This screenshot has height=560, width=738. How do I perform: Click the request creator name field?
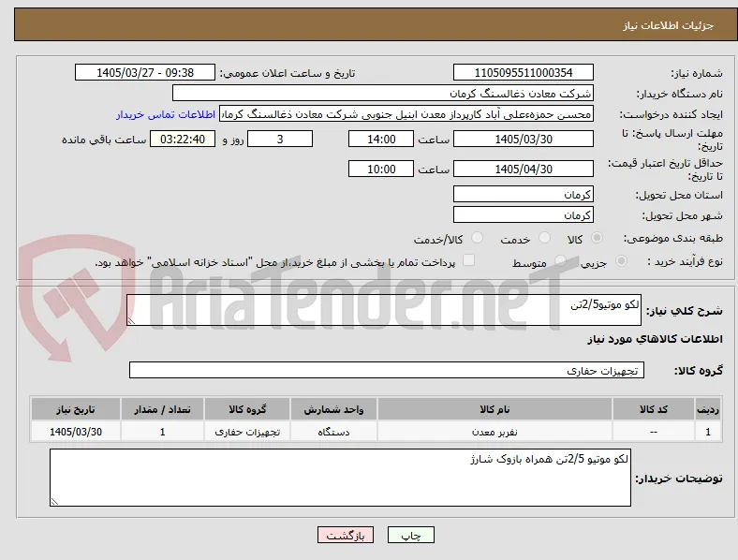coord(406,114)
